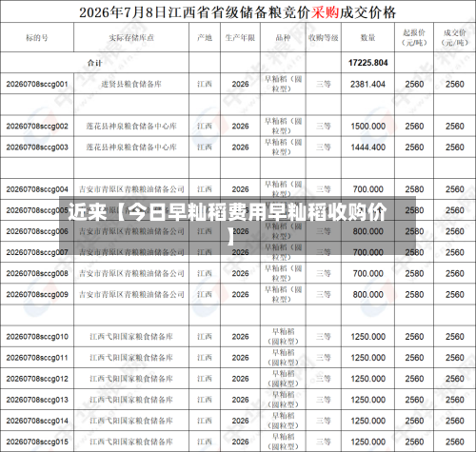The image size is (476, 452).
Task: Click 江西弋阳国家粮食储备库 in row sccg015
Action: 131,442
